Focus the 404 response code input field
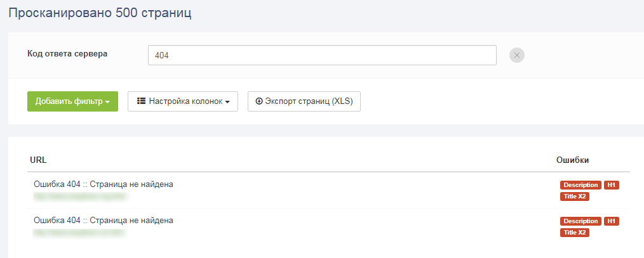The image size is (644, 258). tap(321, 55)
